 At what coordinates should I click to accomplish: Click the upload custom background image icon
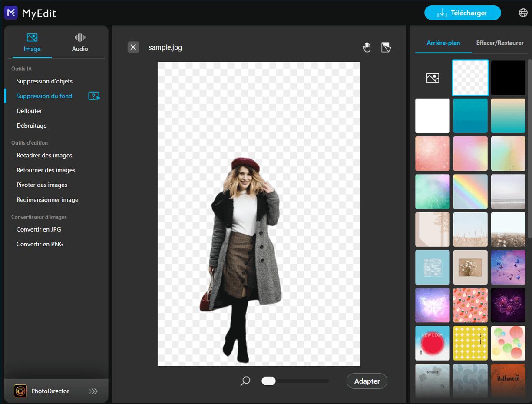432,77
